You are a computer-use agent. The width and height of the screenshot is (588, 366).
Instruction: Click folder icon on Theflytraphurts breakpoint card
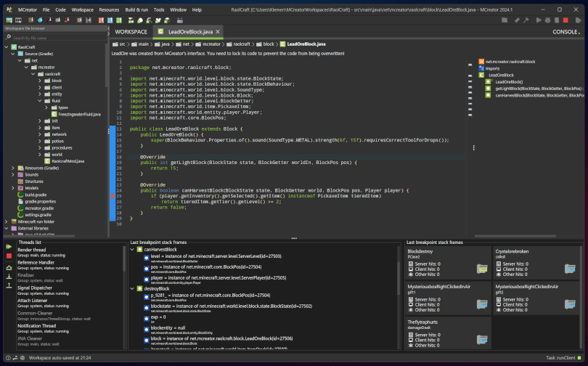(482, 339)
